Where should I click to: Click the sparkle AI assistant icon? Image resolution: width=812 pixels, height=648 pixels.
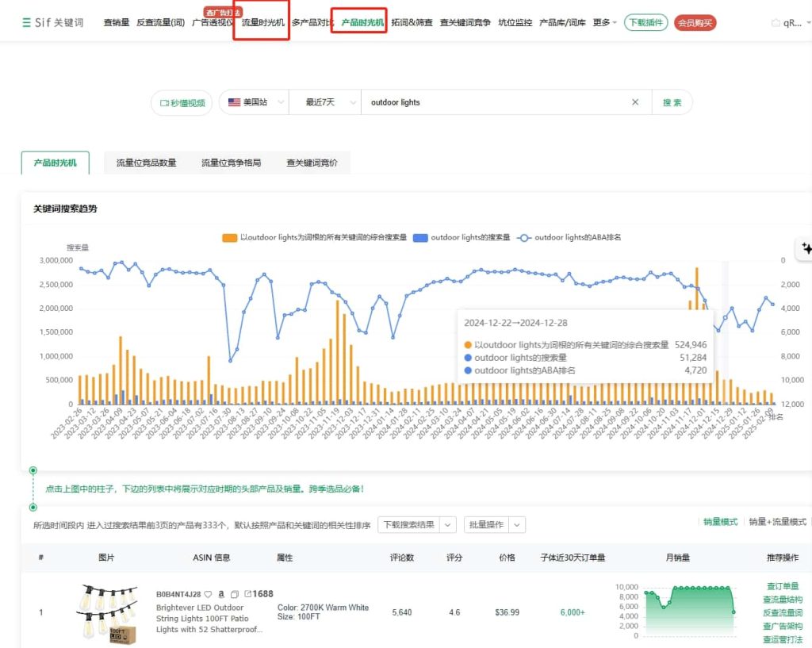click(806, 248)
